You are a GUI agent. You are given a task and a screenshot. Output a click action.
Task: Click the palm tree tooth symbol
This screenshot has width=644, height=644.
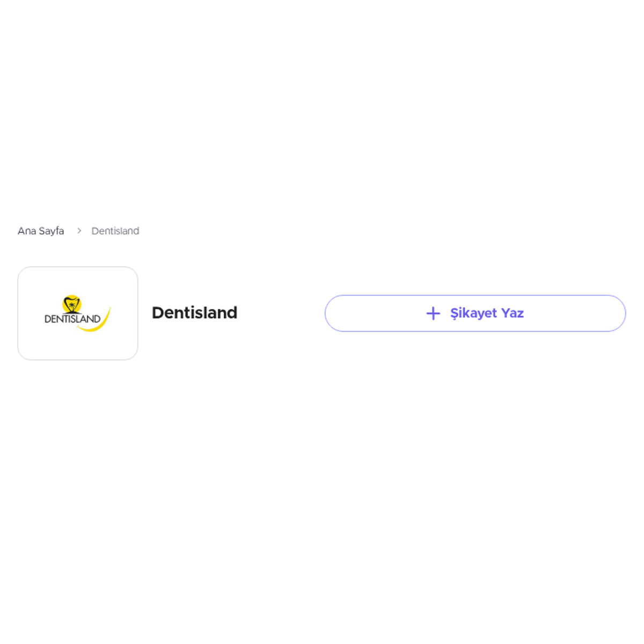coord(71,304)
